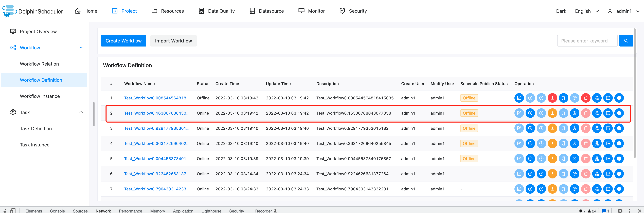The image size is (644, 213).
Task: Open the edit icon for workflow row 1
Action: (x=519, y=98)
